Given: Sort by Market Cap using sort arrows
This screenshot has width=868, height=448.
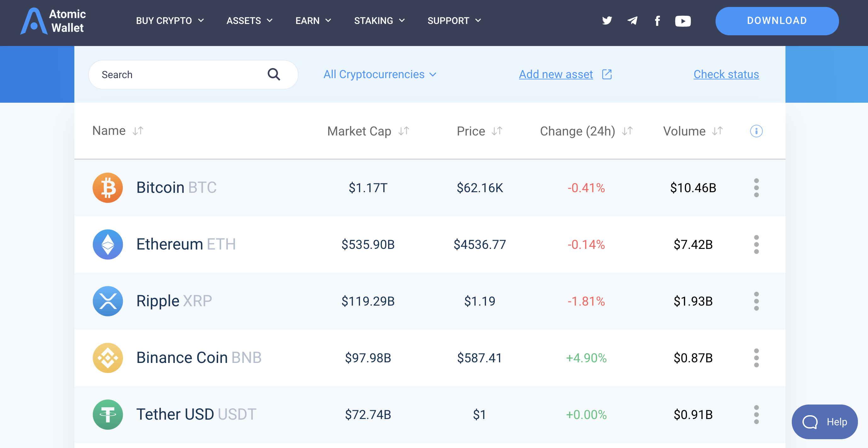Looking at the screenshot, I should coord(404,131).
